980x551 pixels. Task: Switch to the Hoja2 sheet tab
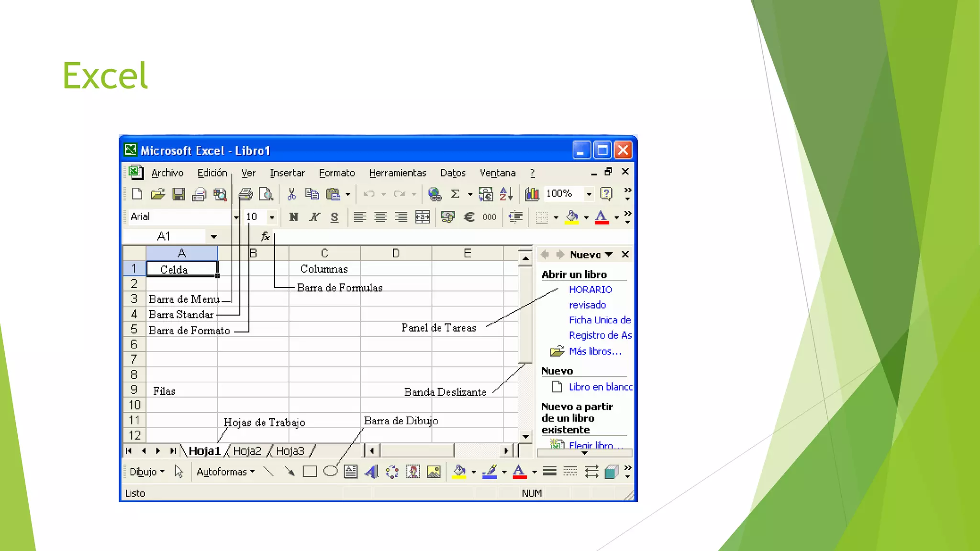click(247, 451)
